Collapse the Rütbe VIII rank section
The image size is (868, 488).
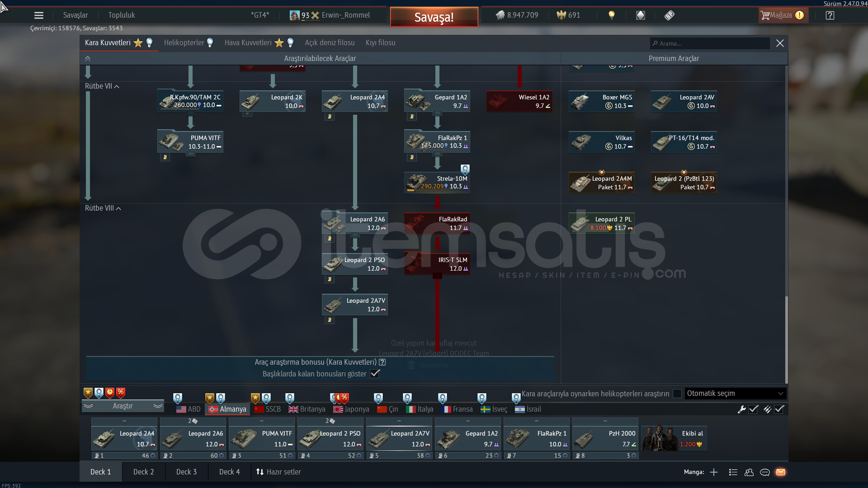tap(103, 208)
